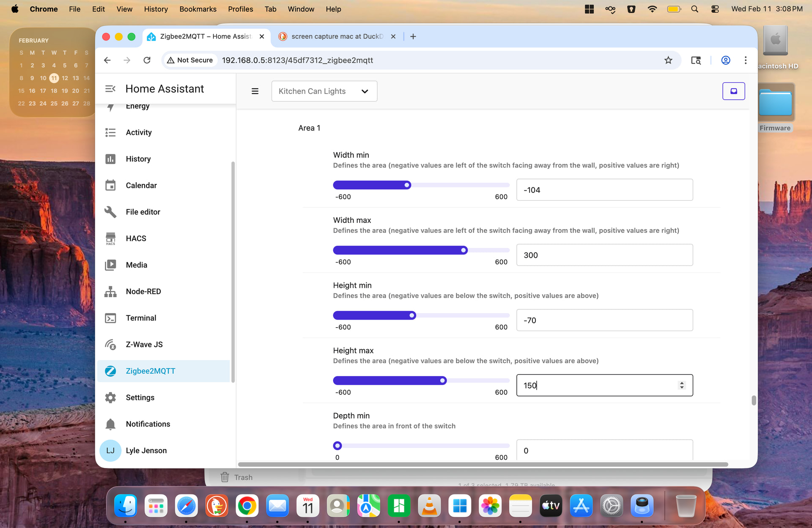Screen dimensions: 812x528
Task: Click the HACS store icon
Action: tap(110, 238)
